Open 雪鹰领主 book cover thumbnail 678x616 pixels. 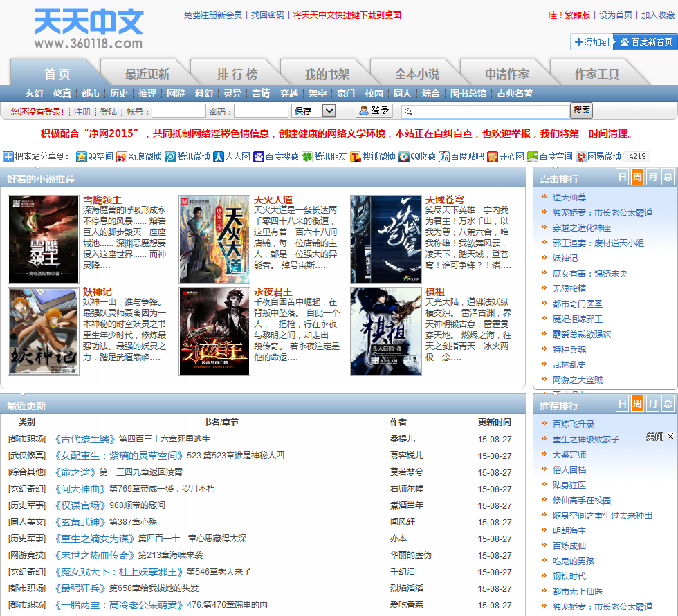(x=43, y=239)
